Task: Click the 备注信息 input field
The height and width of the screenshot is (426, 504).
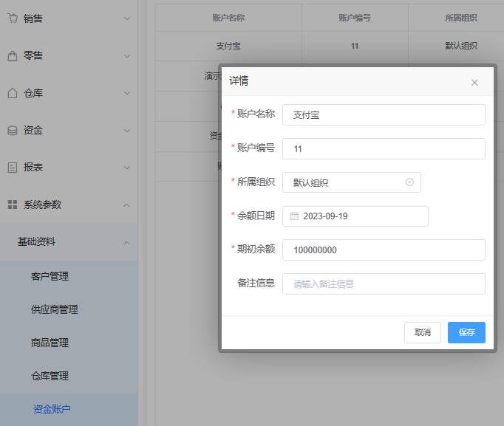Action: point(383,284)
